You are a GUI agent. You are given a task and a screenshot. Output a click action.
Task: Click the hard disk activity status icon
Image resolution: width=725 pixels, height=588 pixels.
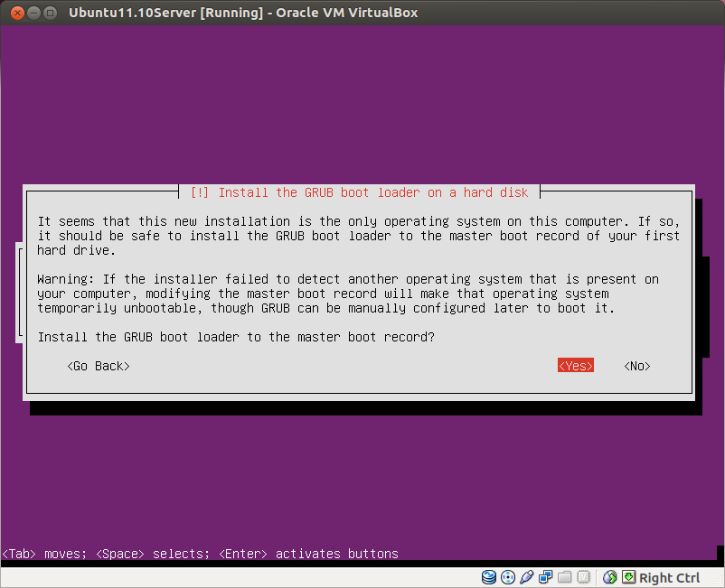pos(487,577)
